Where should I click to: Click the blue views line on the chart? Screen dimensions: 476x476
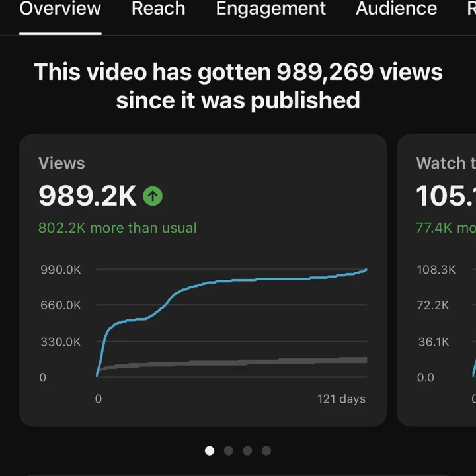click(231, 281)
